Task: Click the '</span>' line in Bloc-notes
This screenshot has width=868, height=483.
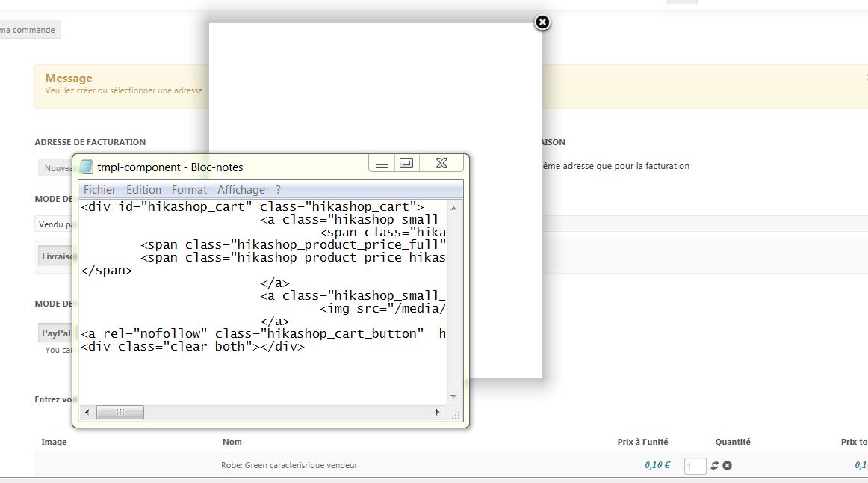Action: point(107,271)
